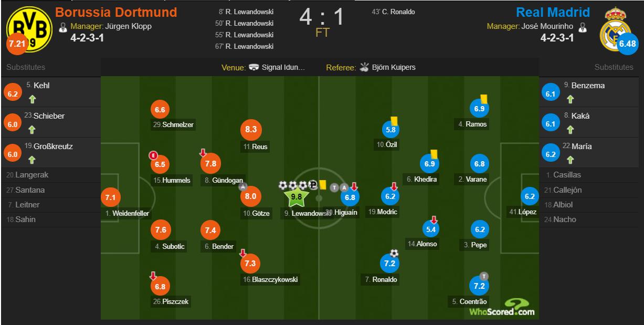Click Reus's 8.3 rating circle
The image size is (644, 325).
click(250, 130)
